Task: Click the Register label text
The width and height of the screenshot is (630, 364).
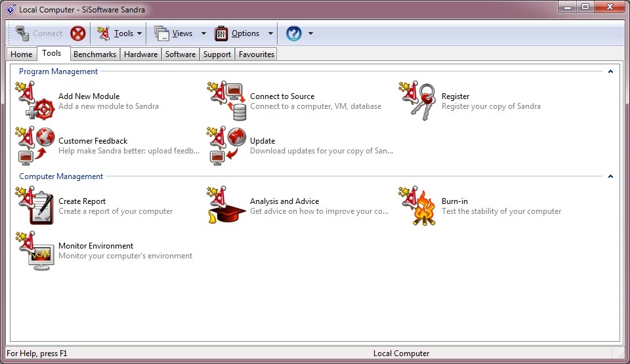Action: click(x=455, y=96)
